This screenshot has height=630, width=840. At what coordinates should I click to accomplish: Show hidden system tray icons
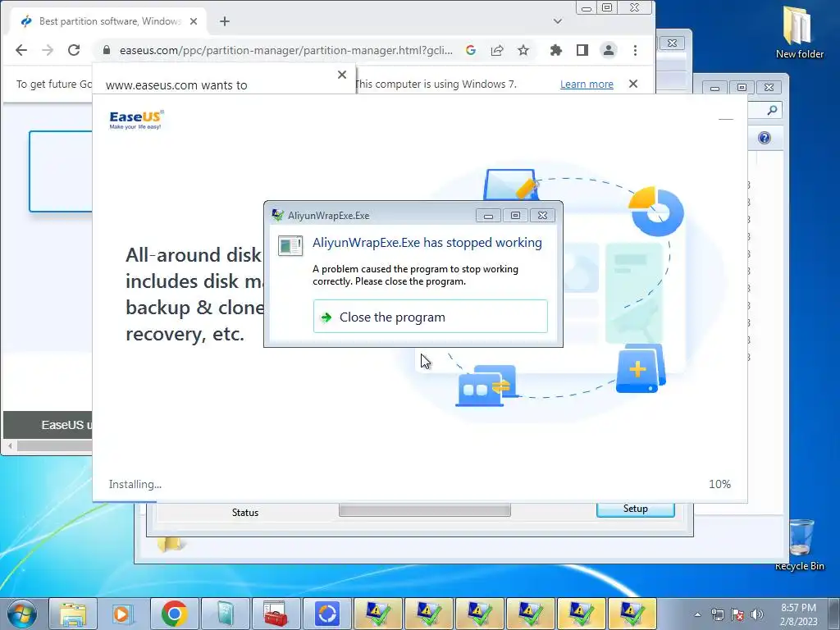[x=697, y=614]
